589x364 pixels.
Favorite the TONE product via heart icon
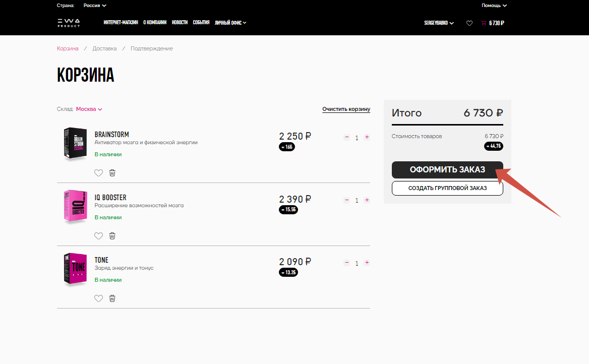(x=98, y=298)
